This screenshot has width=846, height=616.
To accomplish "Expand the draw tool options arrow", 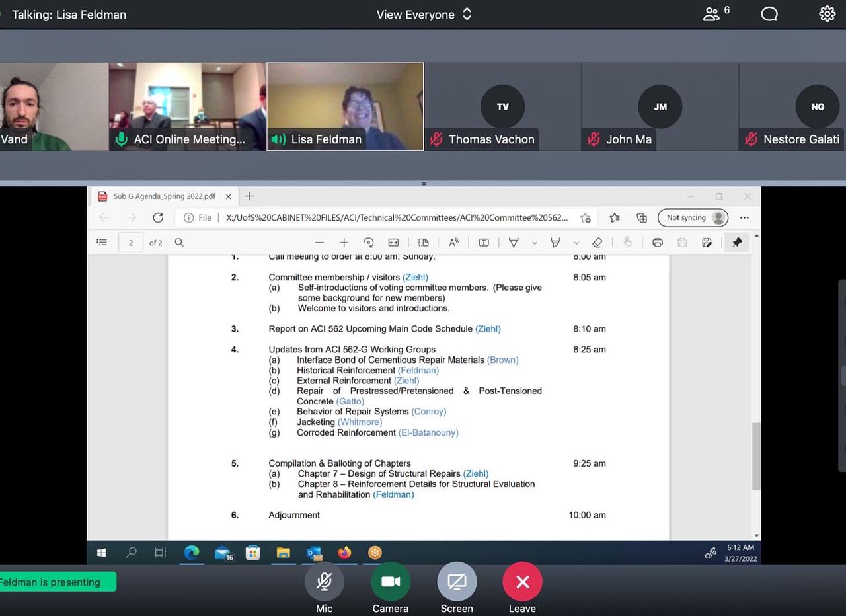I will [535, 243].
